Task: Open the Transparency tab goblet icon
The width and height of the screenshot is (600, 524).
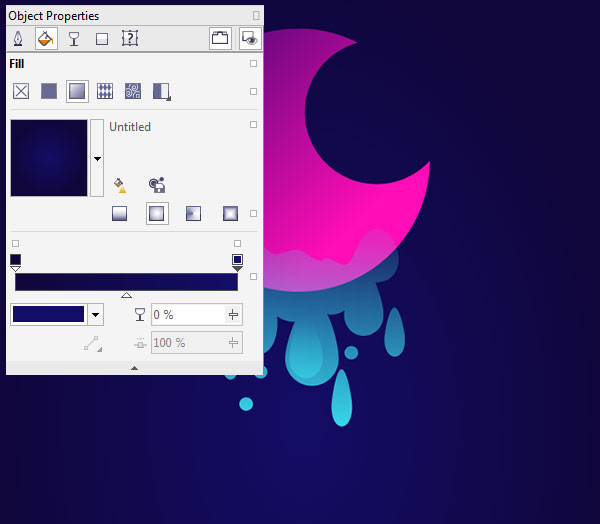Action: click(74, 39)
